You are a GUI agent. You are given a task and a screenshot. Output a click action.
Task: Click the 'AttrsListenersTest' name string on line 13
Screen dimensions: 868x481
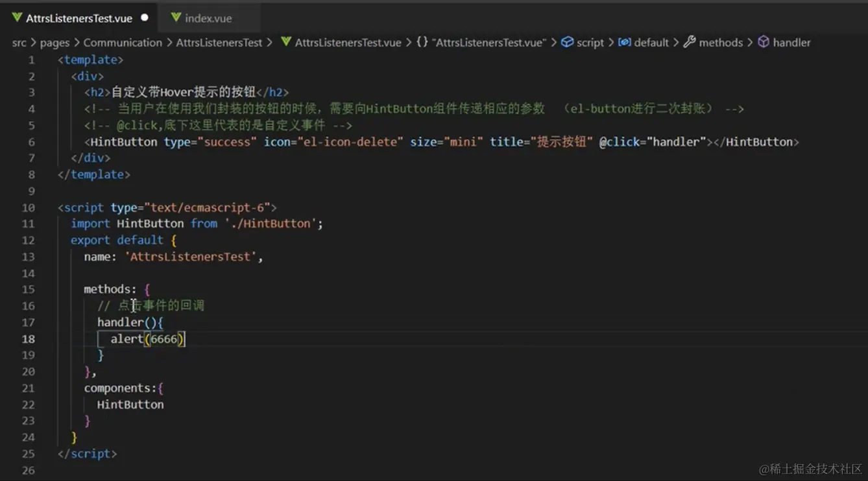[x=191, y=257]
